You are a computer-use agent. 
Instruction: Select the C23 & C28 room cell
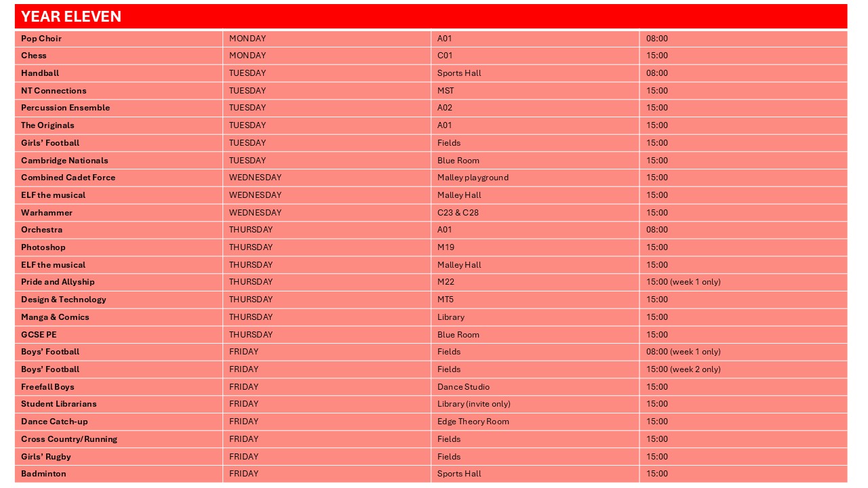pyautogui.click(x=458, y=213)
